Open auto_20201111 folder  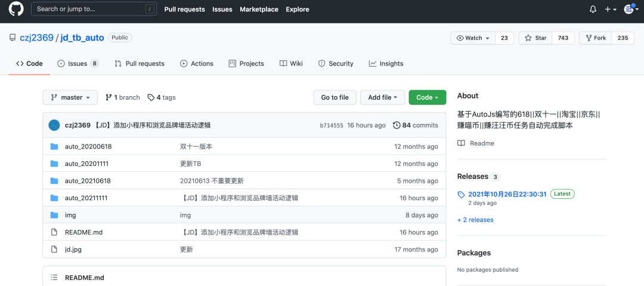point(86,164)
